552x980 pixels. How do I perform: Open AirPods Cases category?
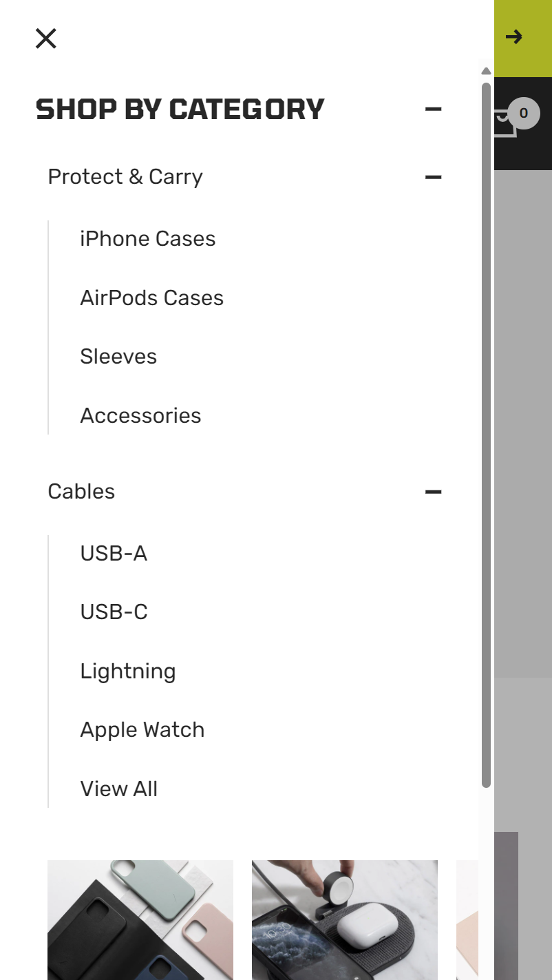tap(152, 298)
